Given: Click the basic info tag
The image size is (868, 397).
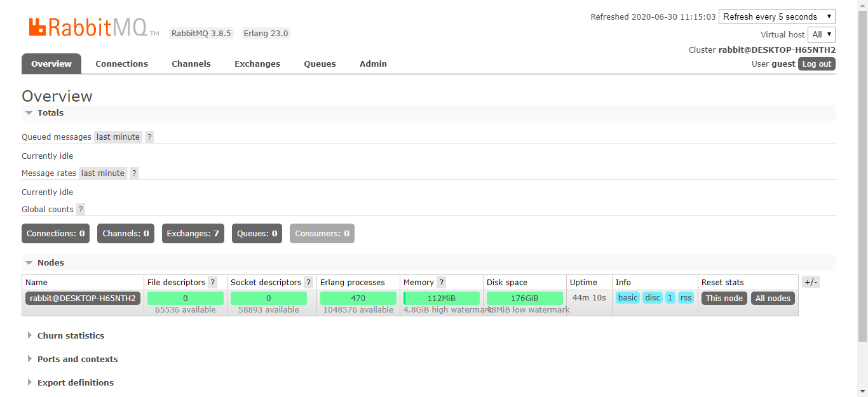Looking at the screenshot, I should [x=628, y=297].
